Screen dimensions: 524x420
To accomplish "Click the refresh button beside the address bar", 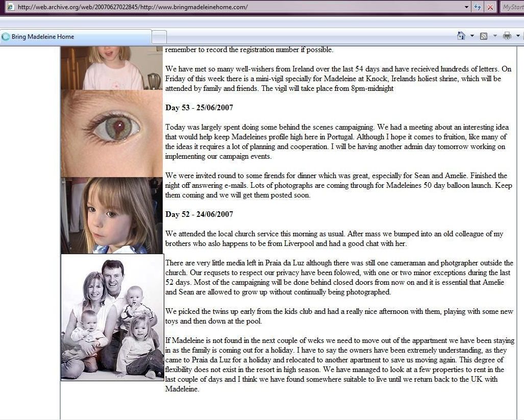I will click(478, 7).
